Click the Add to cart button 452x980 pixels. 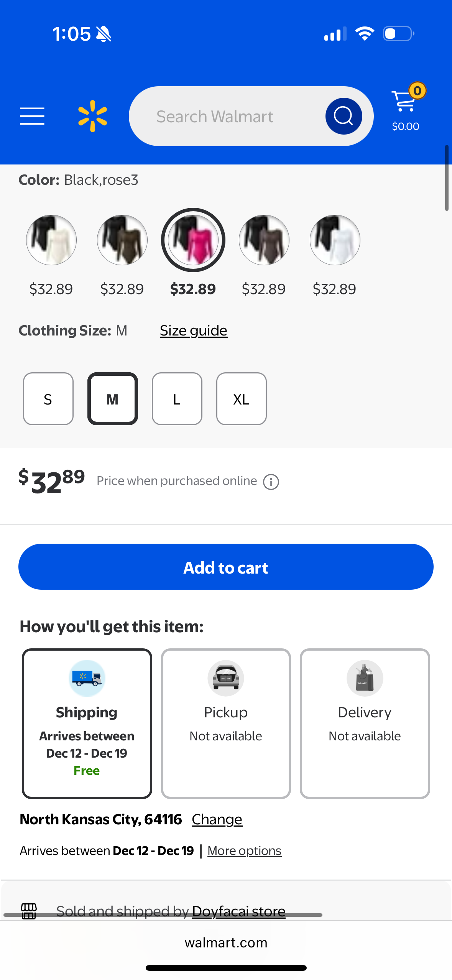[226, 567]
